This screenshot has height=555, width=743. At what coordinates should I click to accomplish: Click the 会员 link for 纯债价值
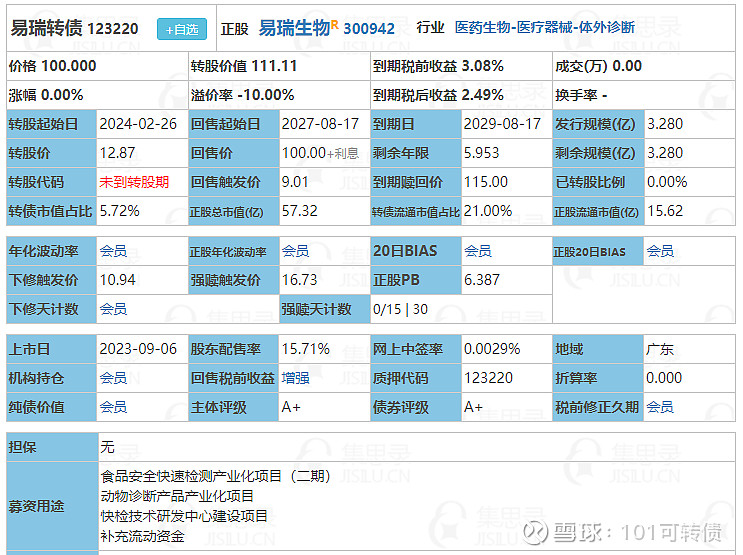coord(113,407)
